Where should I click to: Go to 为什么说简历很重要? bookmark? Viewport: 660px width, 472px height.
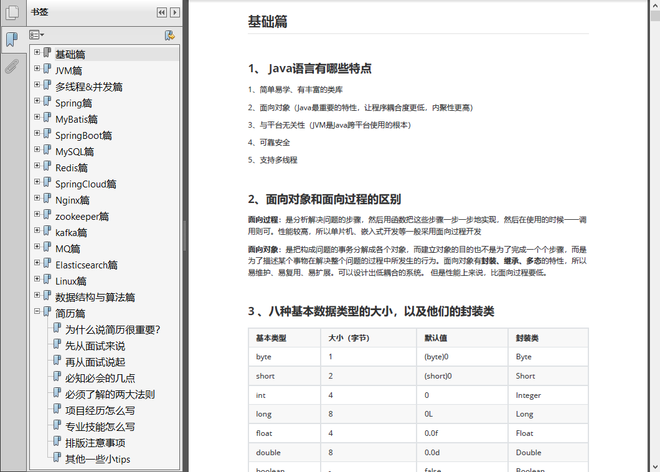tap(113, 330)
